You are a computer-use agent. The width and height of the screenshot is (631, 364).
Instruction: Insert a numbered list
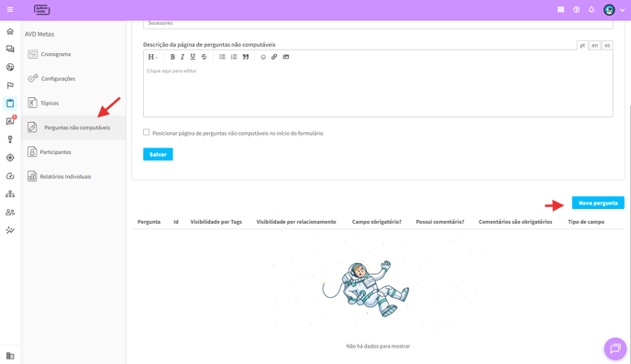234,57
